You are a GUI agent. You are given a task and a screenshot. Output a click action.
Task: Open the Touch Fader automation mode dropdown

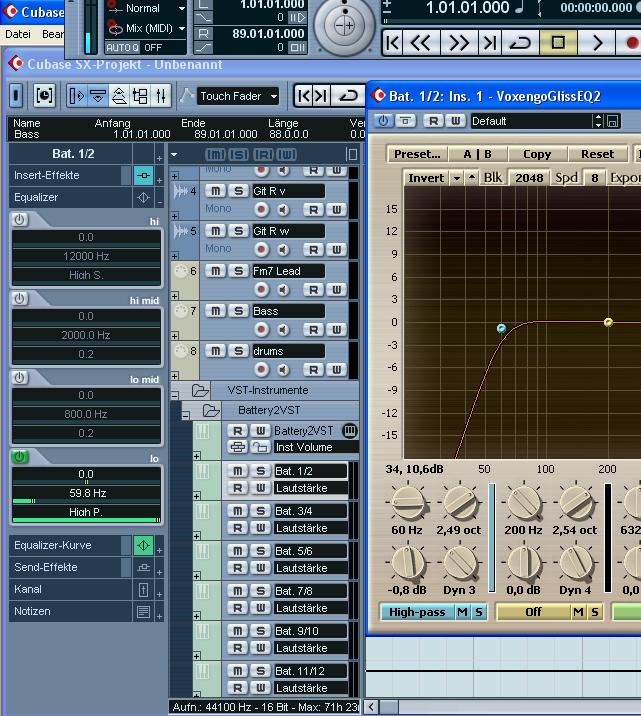[x=239, y=96]
